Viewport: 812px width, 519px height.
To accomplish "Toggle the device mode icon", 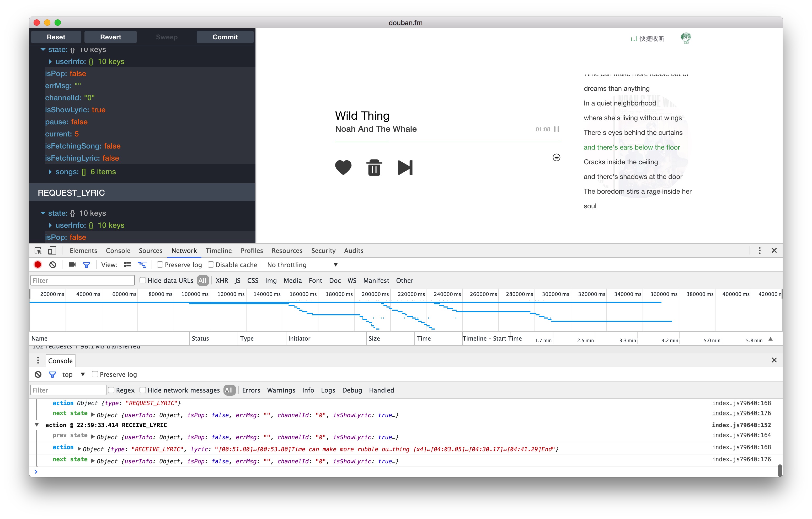I will pos(52,251).
